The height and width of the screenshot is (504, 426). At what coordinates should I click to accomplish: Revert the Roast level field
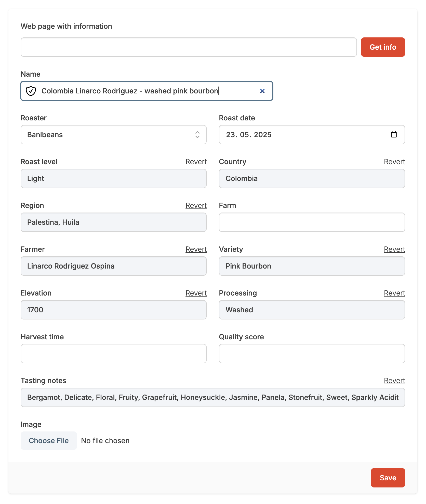(x=196, y=162)
